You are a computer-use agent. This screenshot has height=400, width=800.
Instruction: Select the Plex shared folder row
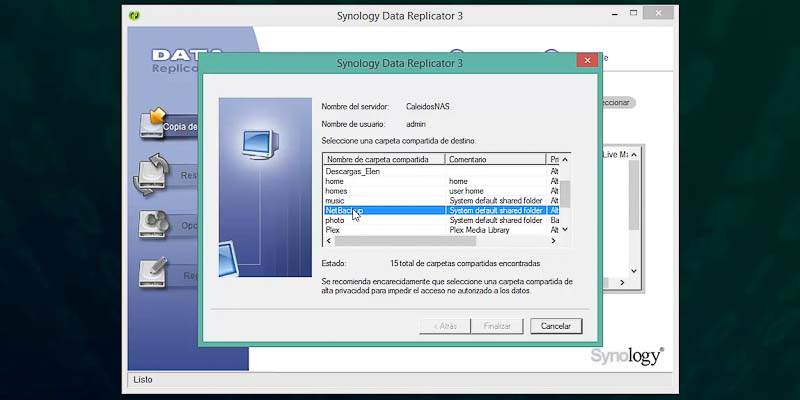click(441, 230)
